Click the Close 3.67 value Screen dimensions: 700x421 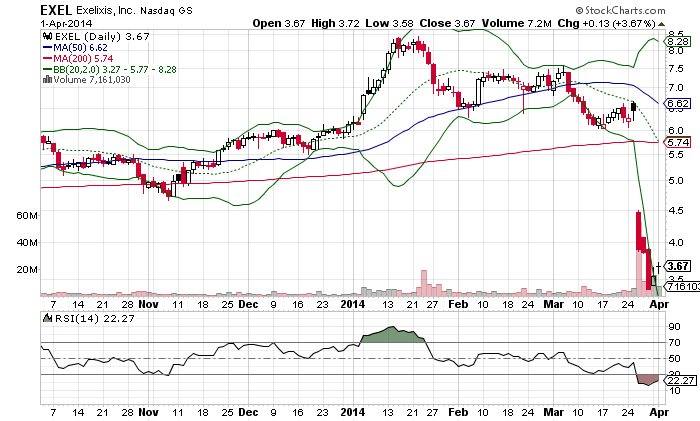[447, 23]
